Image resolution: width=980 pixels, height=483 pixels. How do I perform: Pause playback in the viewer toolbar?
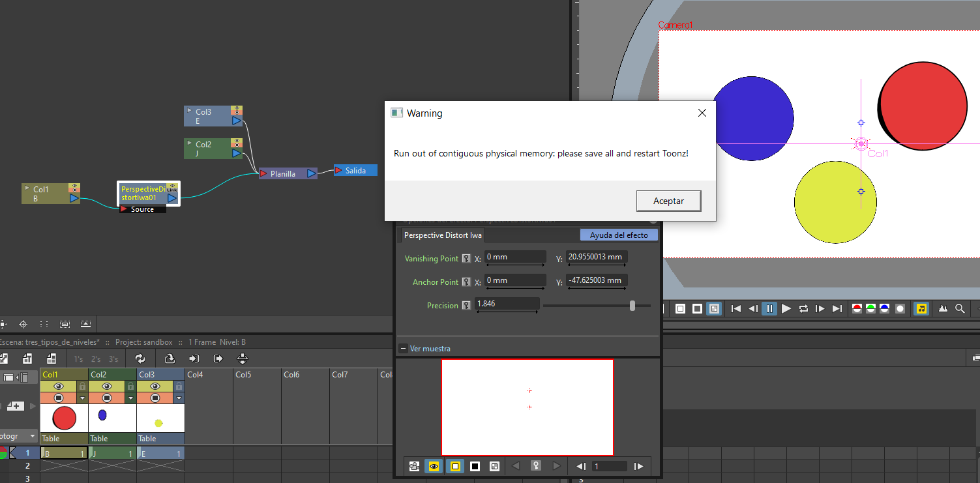pos(768,308)
